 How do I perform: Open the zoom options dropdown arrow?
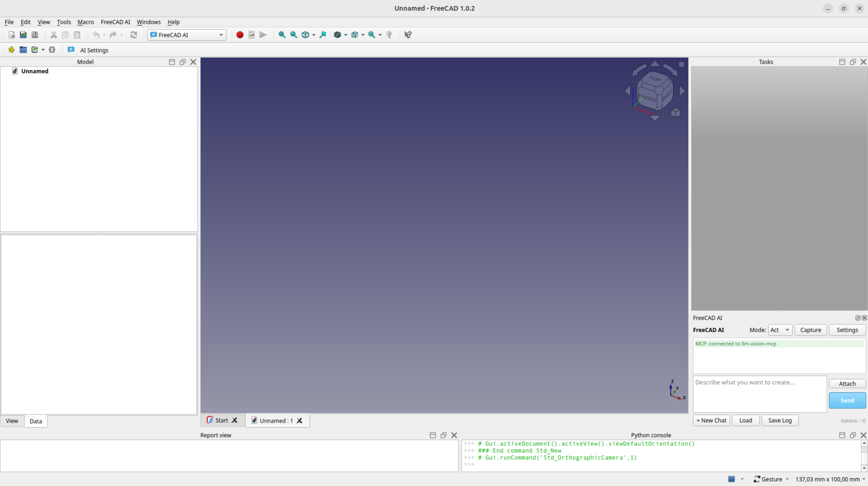(x=380, y=35)
